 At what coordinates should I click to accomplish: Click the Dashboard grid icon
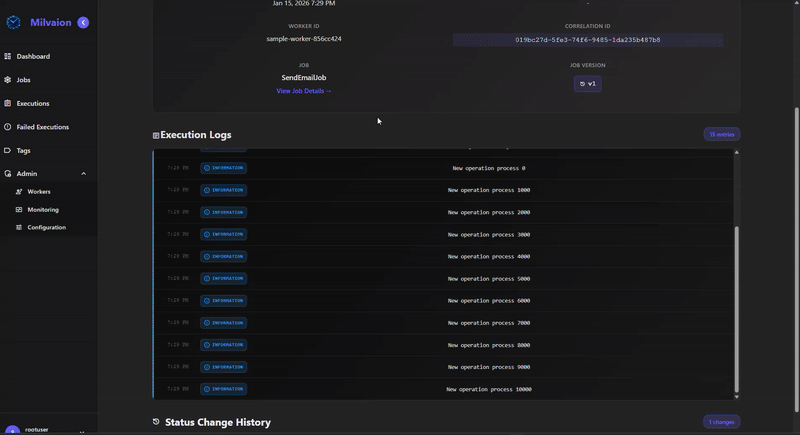pyautogui.click(x=8, y=56)
